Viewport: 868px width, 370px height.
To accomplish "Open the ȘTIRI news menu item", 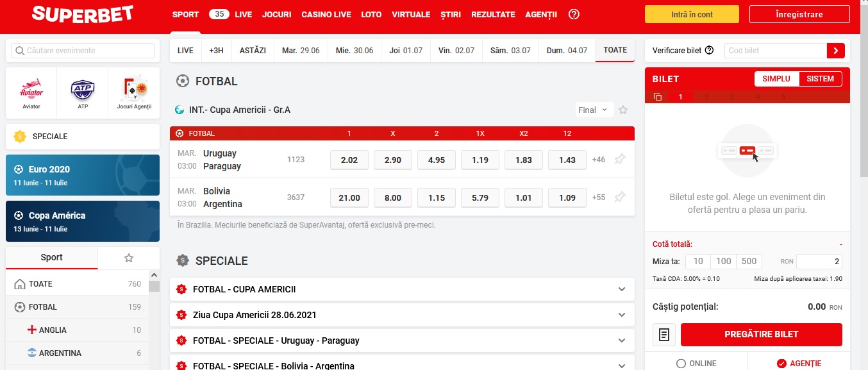I will tap(451, 14).
